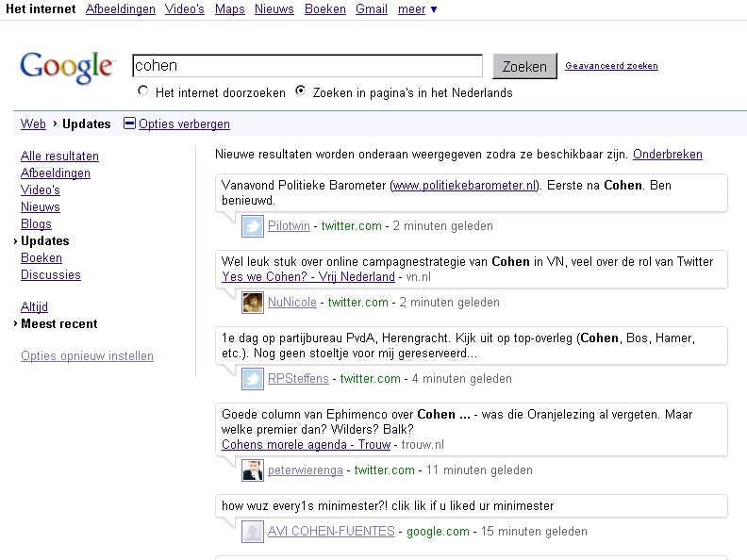Click '2 minuten geleden' on Pilotwin's update

pyautogui.click(x=442, y=225)
